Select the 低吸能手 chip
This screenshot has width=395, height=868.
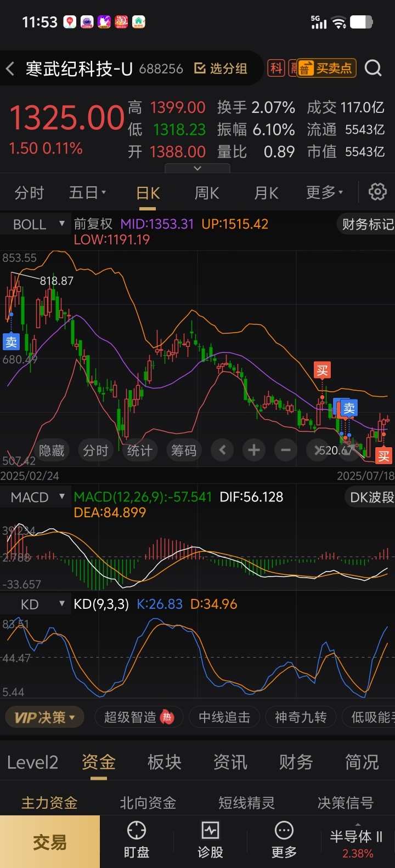click(369, 717)
